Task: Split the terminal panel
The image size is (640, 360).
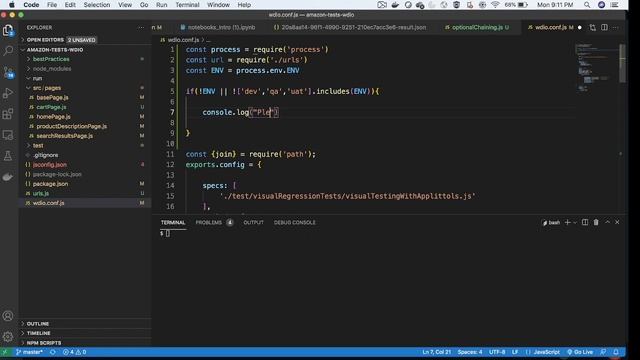Action: [x=585, y=222]
